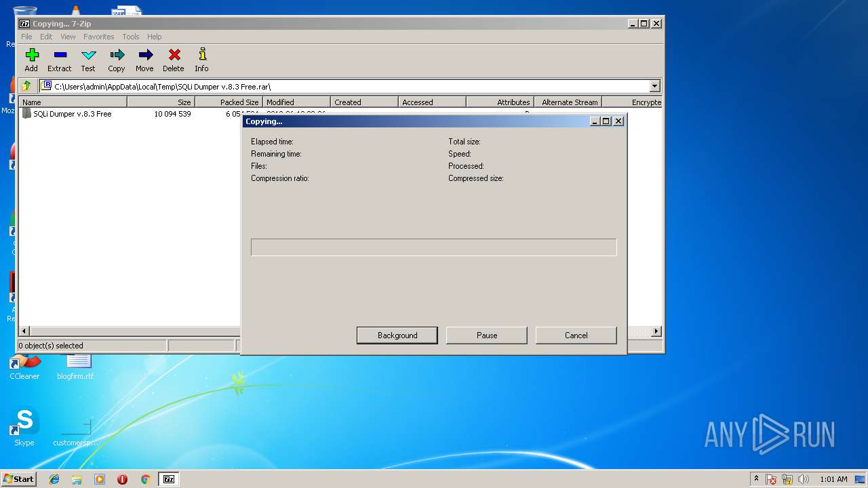The height and width of the screenshot is (488, 868).
Task: Sort by Name column header
Action: pos(73,102)
